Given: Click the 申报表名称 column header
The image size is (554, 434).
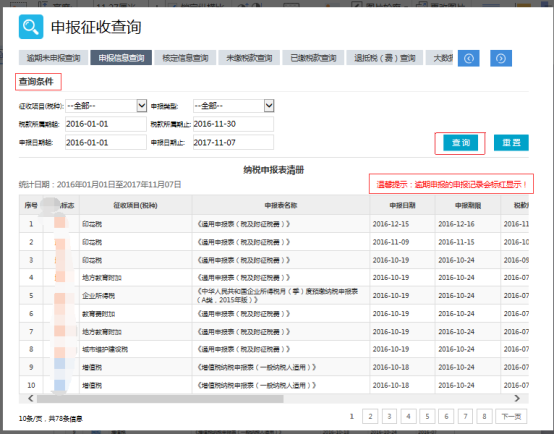Looking at the screenshot, I should (x=281, y=205).
